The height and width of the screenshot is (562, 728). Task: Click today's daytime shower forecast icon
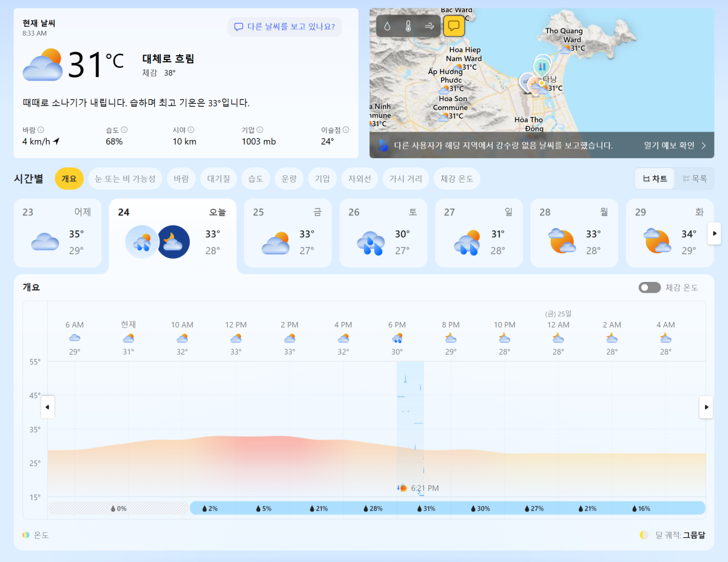[x=141, y=242]
